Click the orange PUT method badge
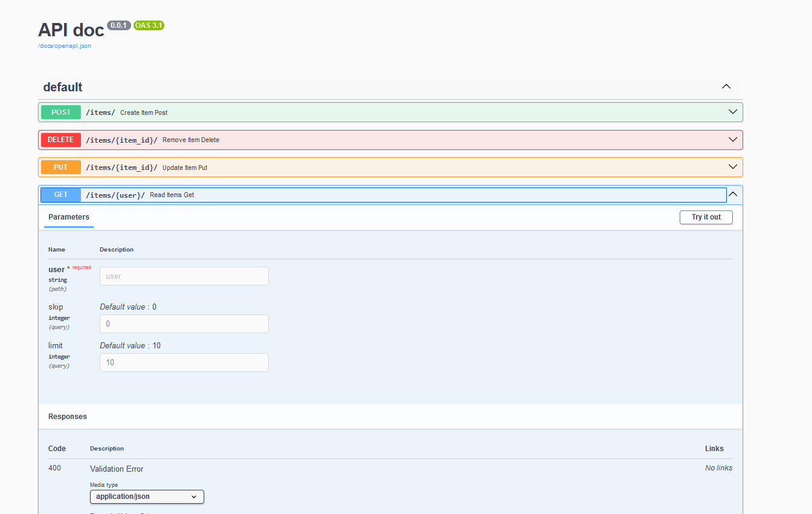Viewport: 812px width, 514px height. (61, 168)
